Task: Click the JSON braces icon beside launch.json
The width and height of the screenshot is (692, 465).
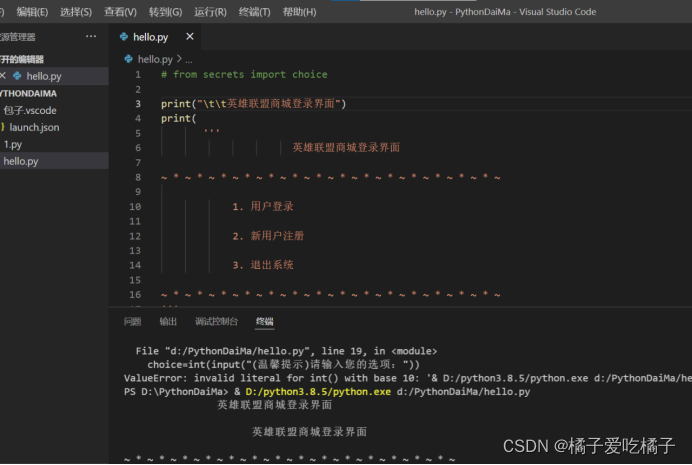Action: pos(3,127)
